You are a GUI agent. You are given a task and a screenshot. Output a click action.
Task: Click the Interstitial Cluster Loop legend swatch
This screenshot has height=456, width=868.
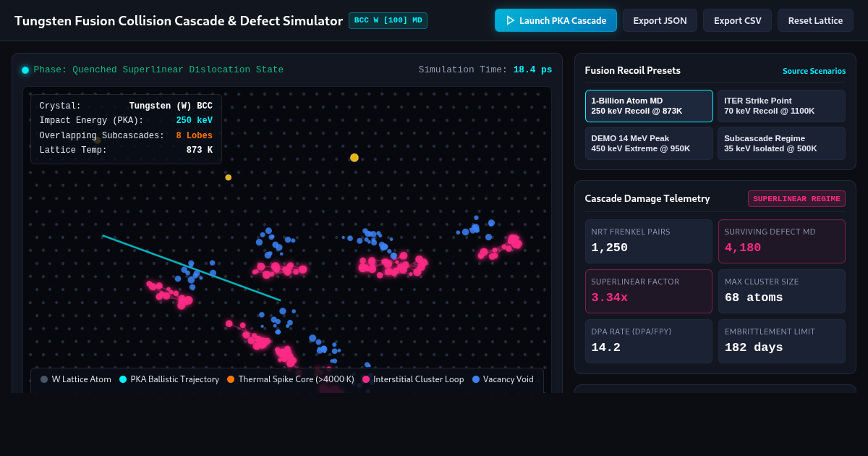coord(366,379)
